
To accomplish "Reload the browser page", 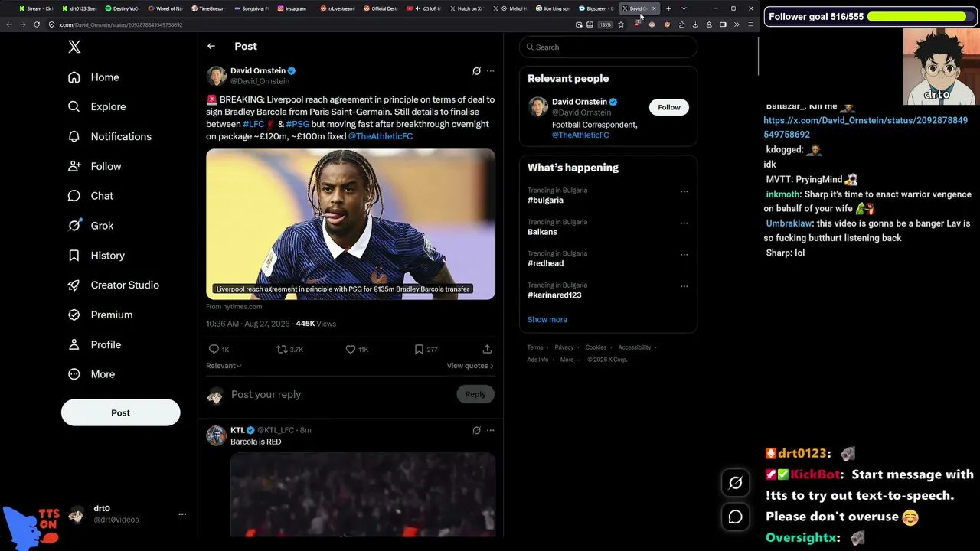I will pos(36,24).
